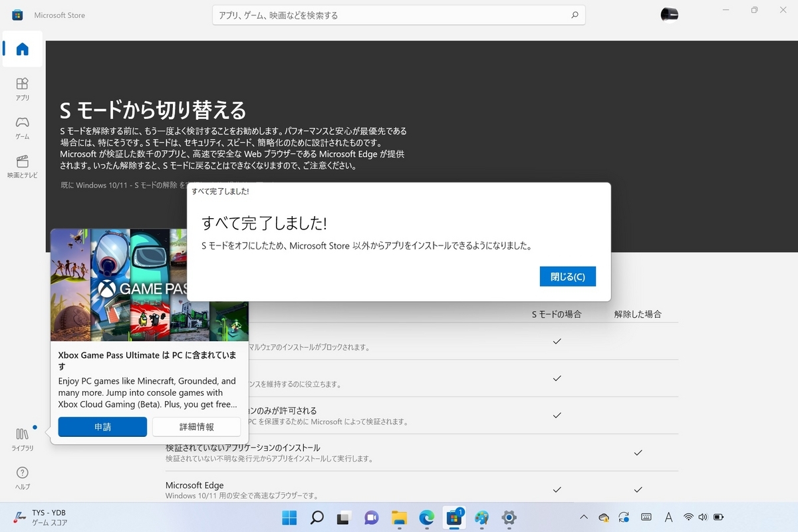Open Windows Start menu
This screenshot has height=532, width=798.
point(290,517)
